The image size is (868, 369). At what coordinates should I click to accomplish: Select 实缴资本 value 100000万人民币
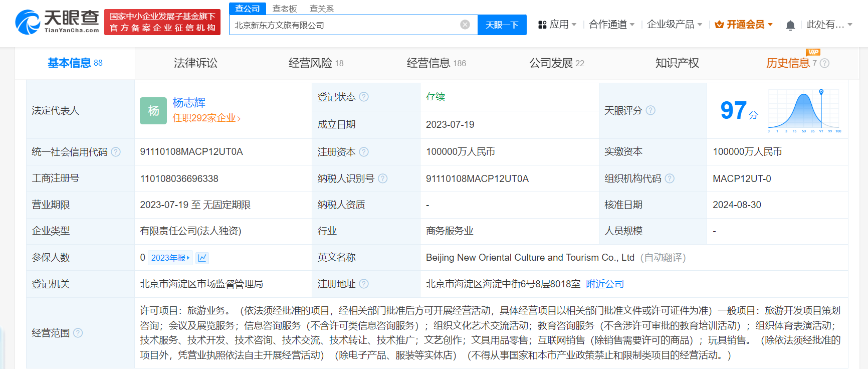click(747, 152)
